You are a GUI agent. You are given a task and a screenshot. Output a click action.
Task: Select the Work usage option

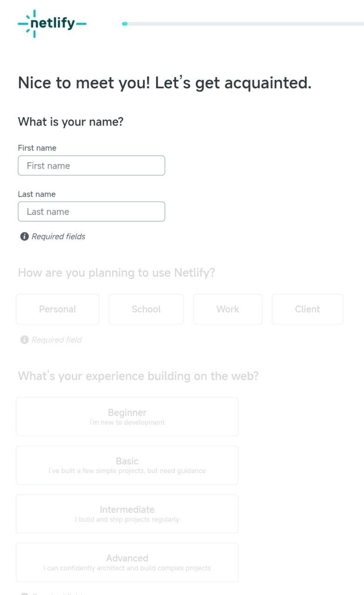[227, 309]
